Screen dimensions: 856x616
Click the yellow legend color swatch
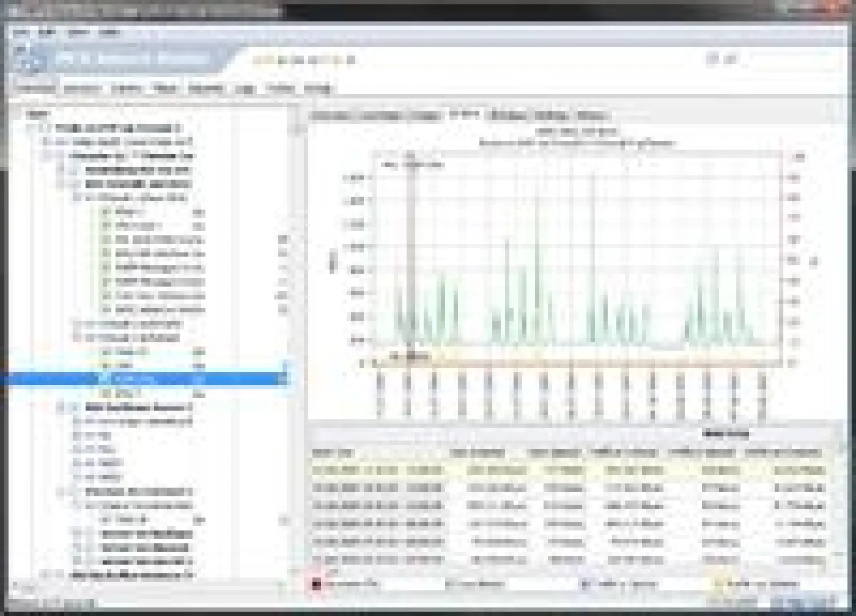tap(722, 585)
